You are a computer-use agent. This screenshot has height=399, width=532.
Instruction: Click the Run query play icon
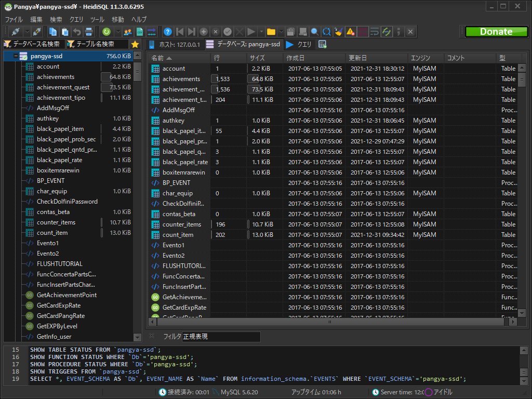pos(251,32)
